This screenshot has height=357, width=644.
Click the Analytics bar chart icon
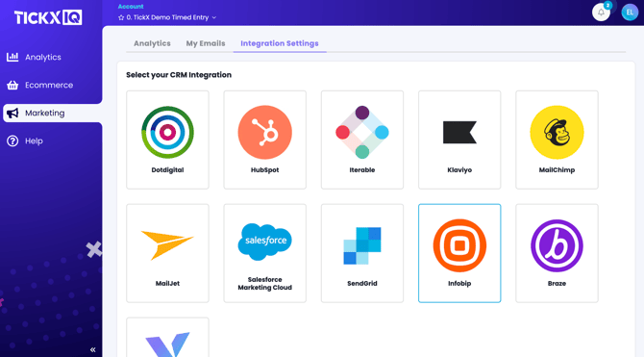pyautogui.click(x=12, y=57)
